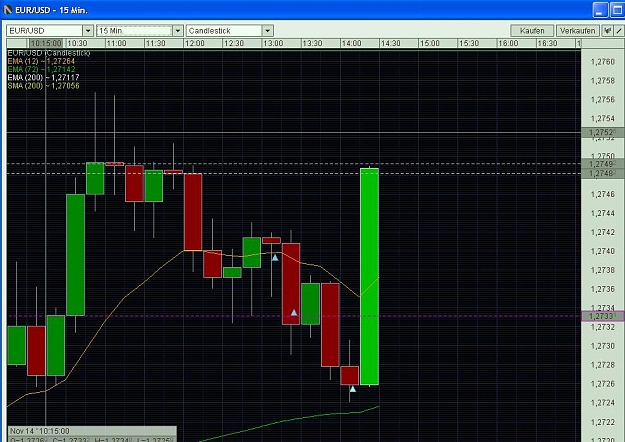Viewport: 625px width, 442px height.
Task: Click the 1,2749 dashed line price marker
Action: point(603,164)
